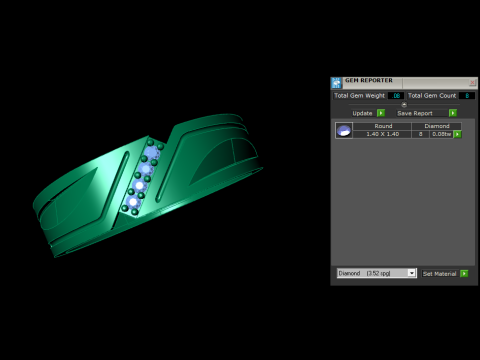Select the 'Round' shape cell
This screenshot has width=480, height=360.
tap(383, 126)
